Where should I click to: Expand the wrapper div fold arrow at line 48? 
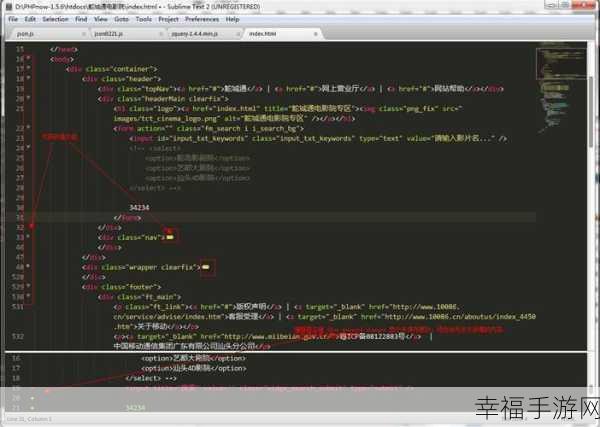(x=29, y=267)
